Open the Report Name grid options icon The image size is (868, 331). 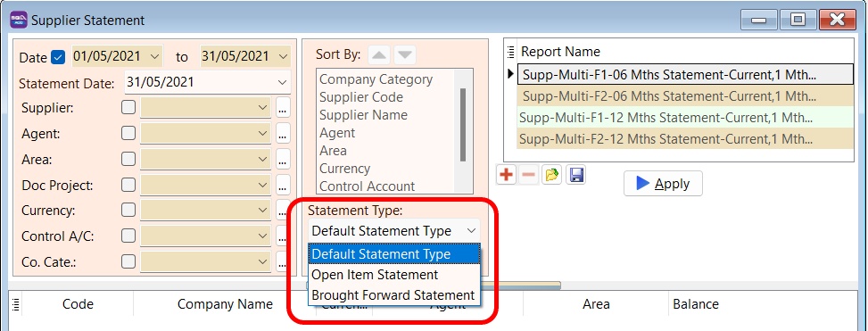pyautogui.click(x=511, y=52)
